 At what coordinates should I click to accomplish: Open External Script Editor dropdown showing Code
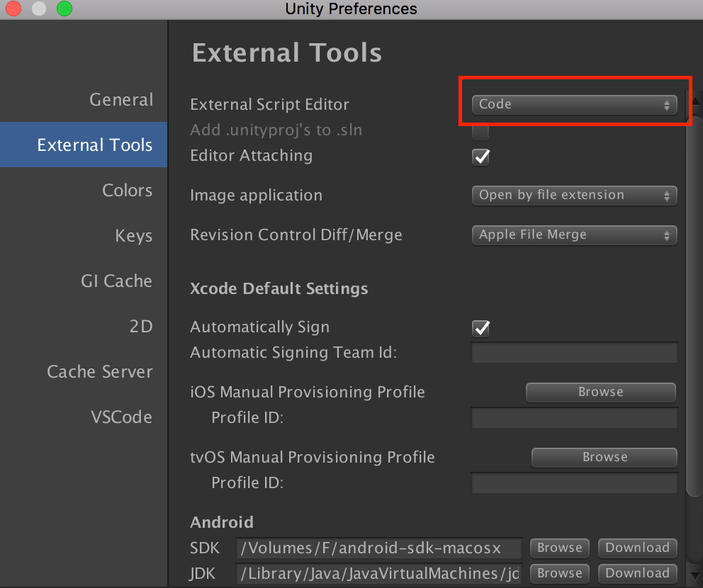tap(574, 104)
